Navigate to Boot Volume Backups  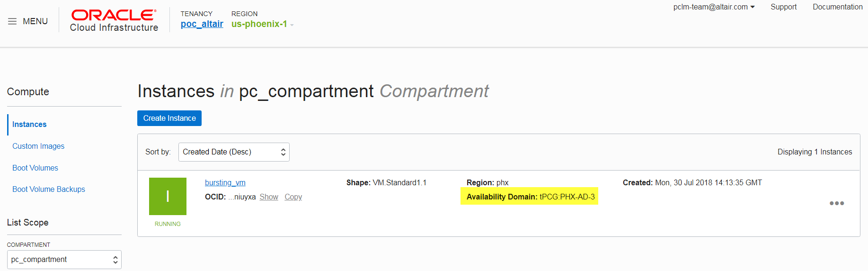tap(49, 190)
